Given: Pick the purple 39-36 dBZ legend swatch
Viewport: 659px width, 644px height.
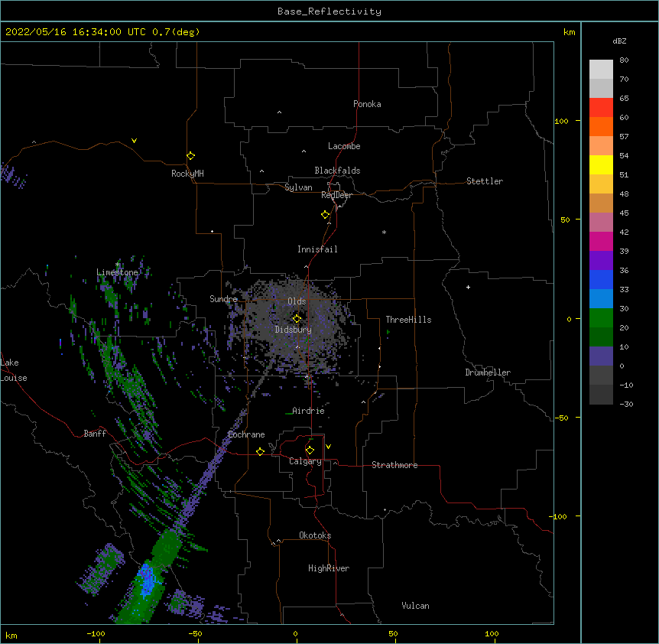Looking at the screenshot, I should [x=601, y=261].
